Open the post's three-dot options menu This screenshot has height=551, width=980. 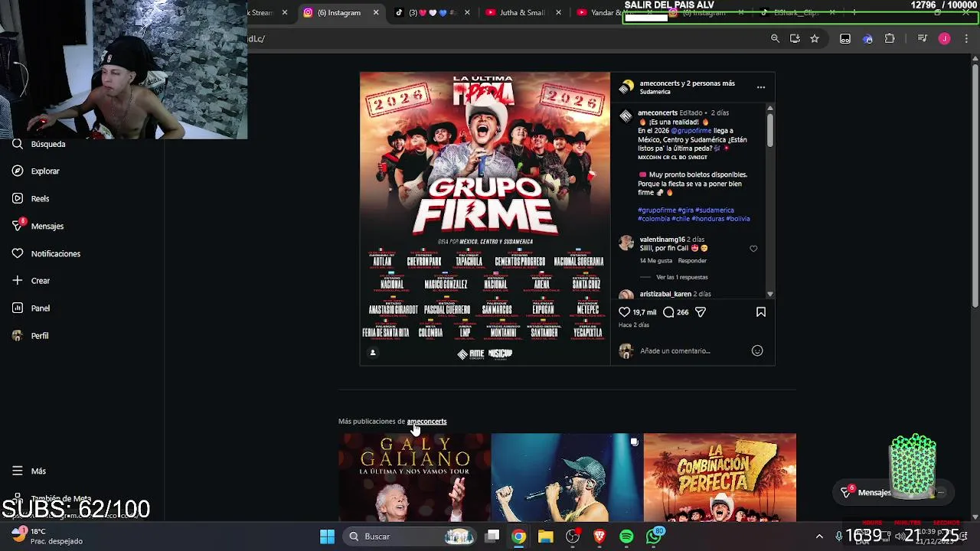761,87
